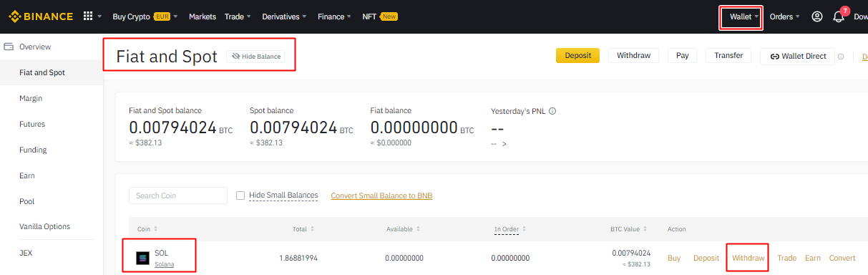Focus the Search Coin input field
Image resolution: width=868 pixels, height=275 pixels.
(x=178, y=196)
